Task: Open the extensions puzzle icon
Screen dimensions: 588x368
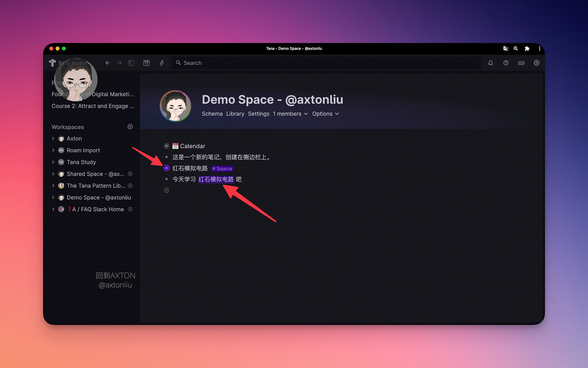Action: 527,48
